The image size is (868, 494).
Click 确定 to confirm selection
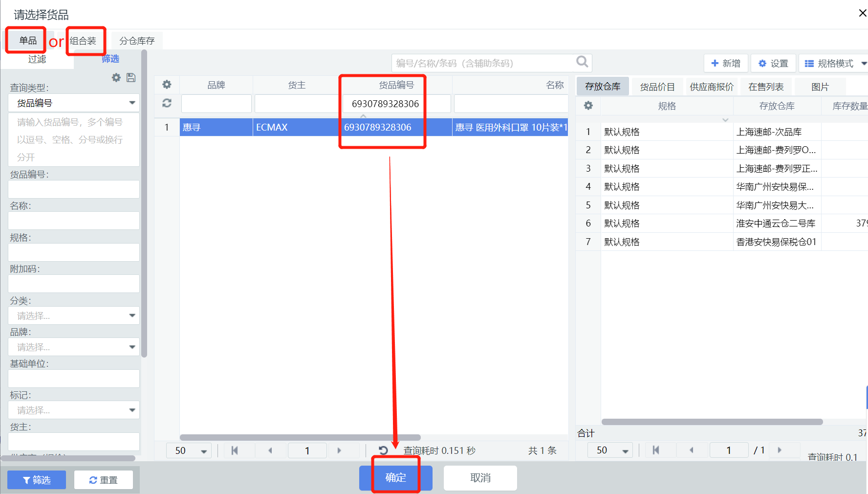[x=396, y=477]
